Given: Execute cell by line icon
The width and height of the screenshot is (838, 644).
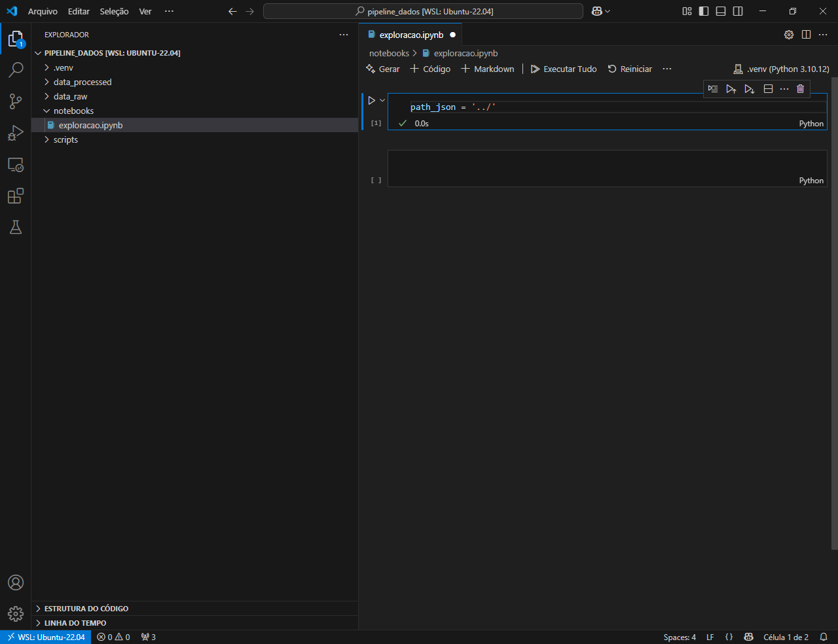Looking at the screenshot, I should pos(713,89).
